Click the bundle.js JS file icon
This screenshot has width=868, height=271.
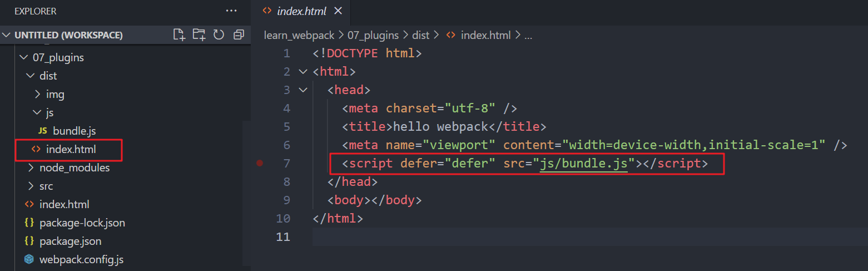coord(42,131)
